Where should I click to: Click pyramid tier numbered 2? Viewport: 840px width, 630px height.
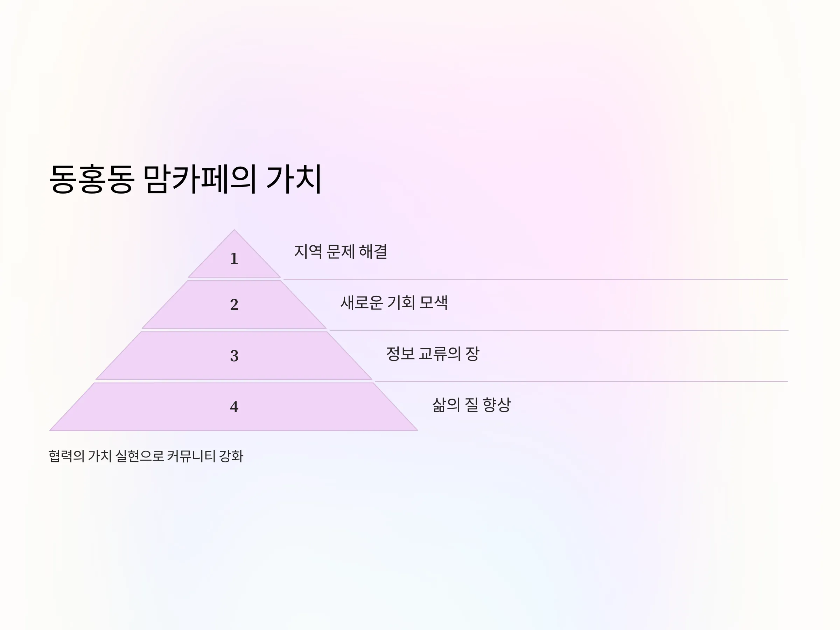pos(234,304)
